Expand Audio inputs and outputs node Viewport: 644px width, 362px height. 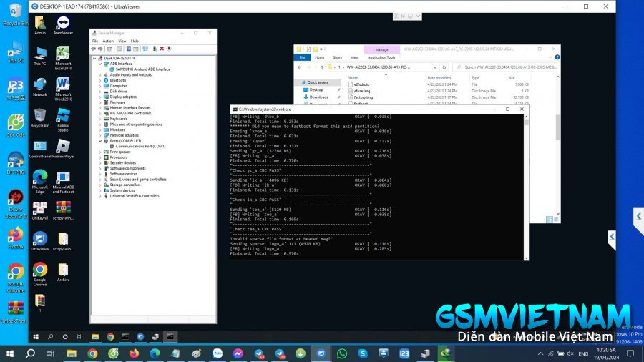pos(100,75)
